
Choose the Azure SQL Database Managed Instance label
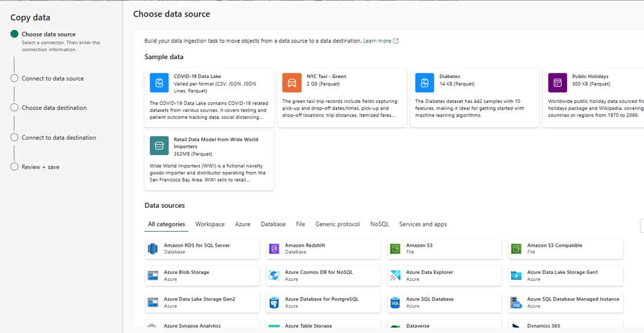pos(573,299)
